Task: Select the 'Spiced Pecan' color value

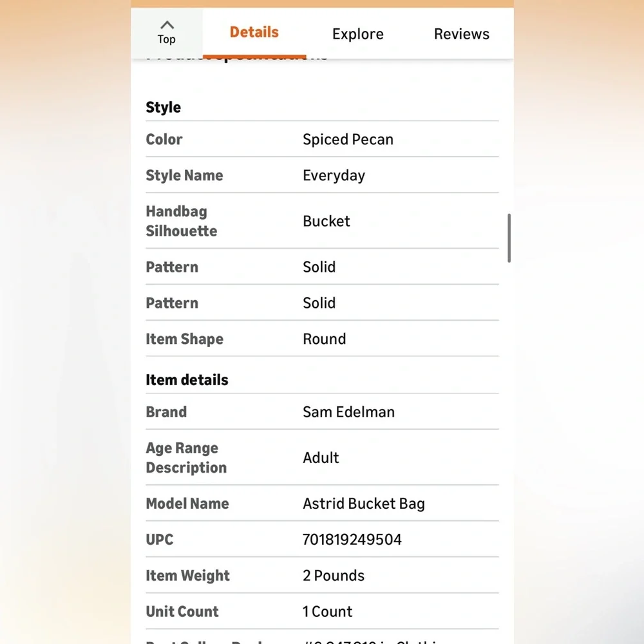Action: (x=348, y=140)
